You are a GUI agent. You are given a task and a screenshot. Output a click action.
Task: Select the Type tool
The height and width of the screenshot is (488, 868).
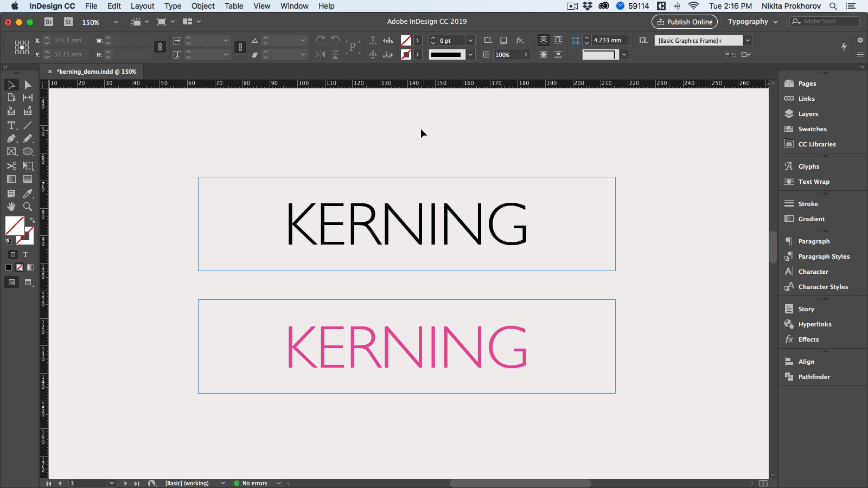coord(11,125)
